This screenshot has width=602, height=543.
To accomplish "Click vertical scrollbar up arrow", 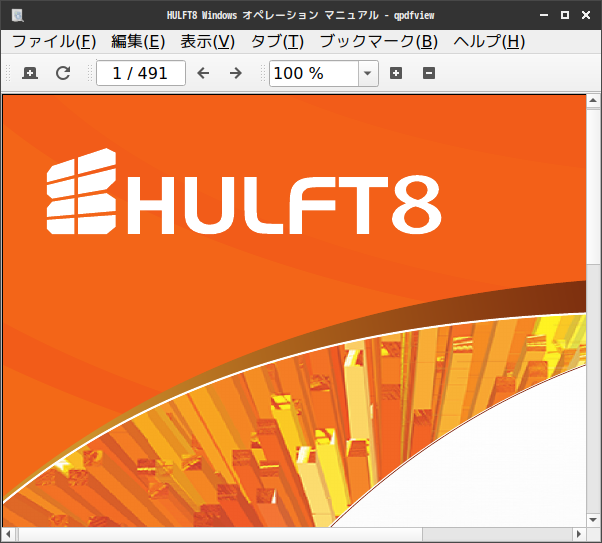I will 593,101.
